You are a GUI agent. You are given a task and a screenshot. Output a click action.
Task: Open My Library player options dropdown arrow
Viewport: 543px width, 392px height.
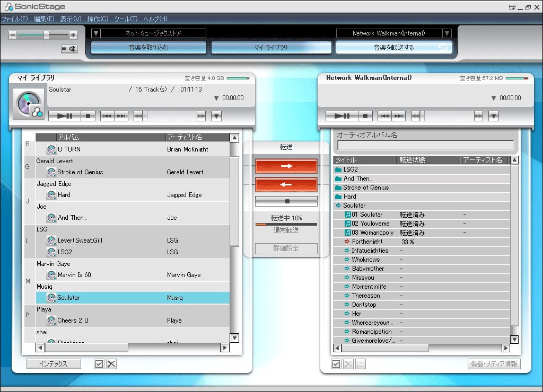216,116
